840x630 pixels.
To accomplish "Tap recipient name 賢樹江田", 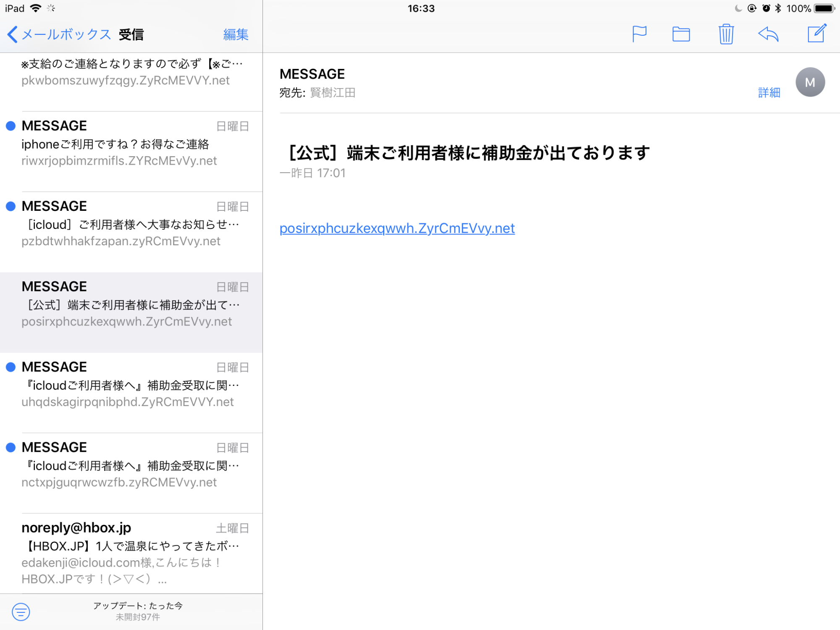I will point(333,92).
